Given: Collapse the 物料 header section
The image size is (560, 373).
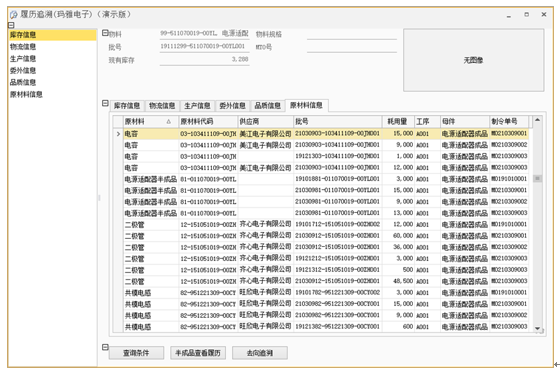Looking at the screenshot, I should point(105,33).
